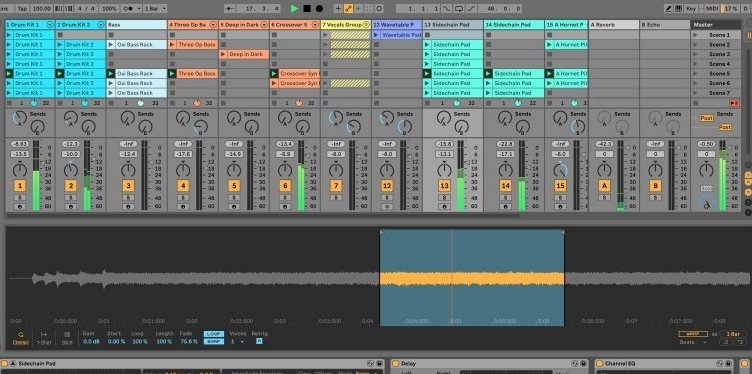Launch the Deep in Dark clip
This screenshot has width=752, height=374.
coord(223,54)
